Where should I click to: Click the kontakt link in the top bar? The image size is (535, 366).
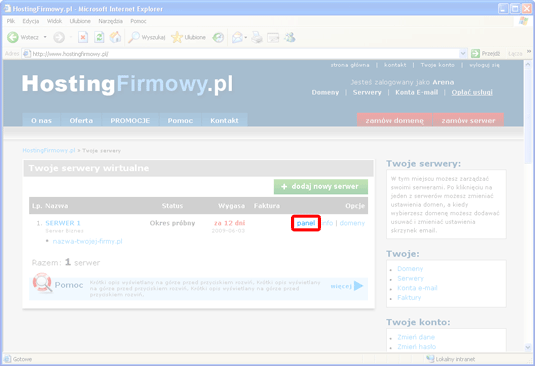tap(395, 65)
